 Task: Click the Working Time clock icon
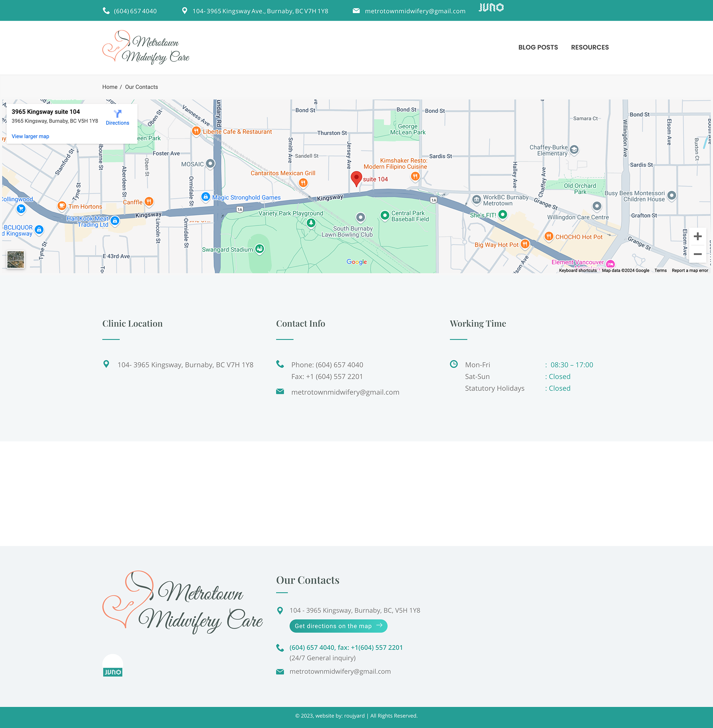(453, 364)
